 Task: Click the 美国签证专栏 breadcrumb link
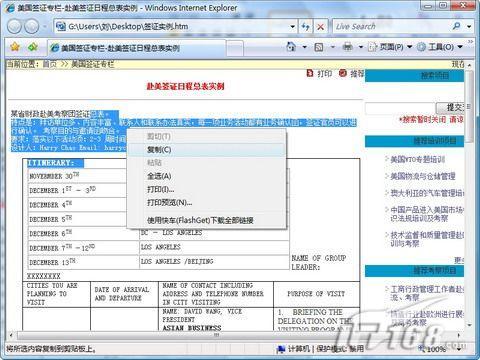(92, 64)
